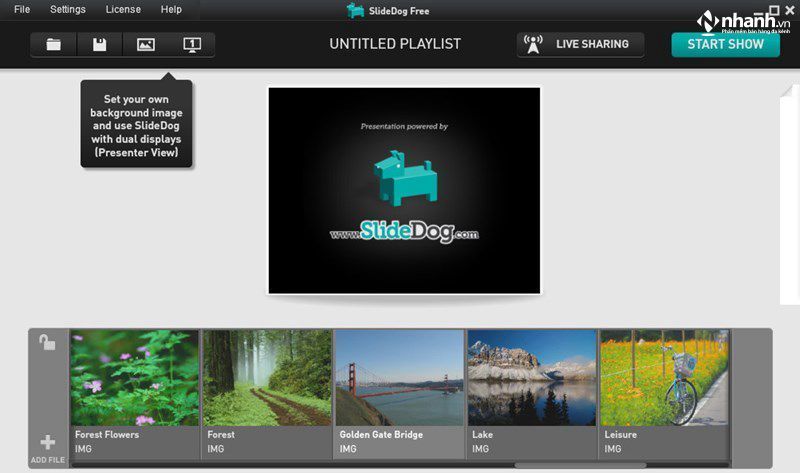Click the 'Forest Flowers' caption text
This screenshot has height=473, width=800.
pos(107,435)
